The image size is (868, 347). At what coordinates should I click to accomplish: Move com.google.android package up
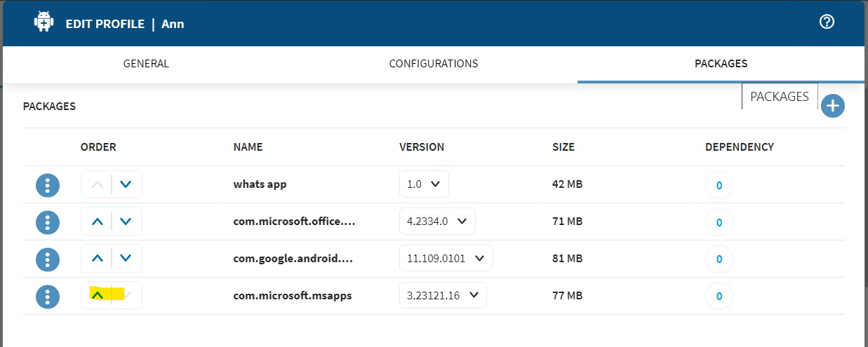[x=98, y=259]
